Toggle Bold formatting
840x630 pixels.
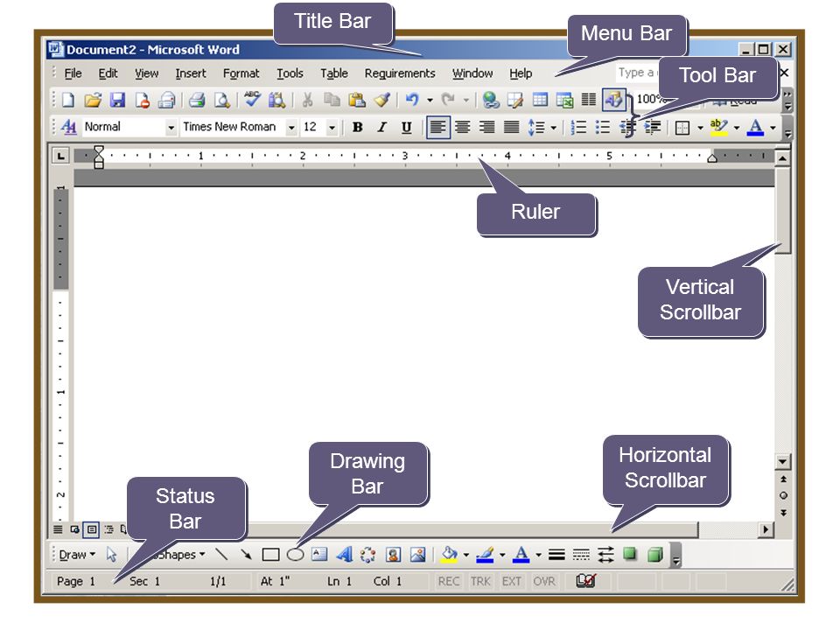(357, 128)
